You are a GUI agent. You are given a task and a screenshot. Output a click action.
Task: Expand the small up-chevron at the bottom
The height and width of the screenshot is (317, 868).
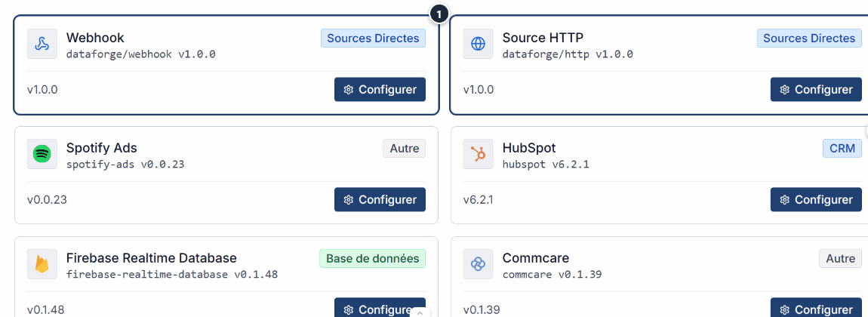point(420,312)
